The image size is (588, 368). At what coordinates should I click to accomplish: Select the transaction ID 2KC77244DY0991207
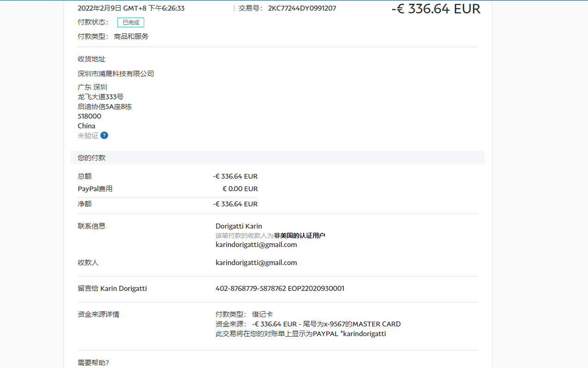pyautogui.click(x=302, y=8)
